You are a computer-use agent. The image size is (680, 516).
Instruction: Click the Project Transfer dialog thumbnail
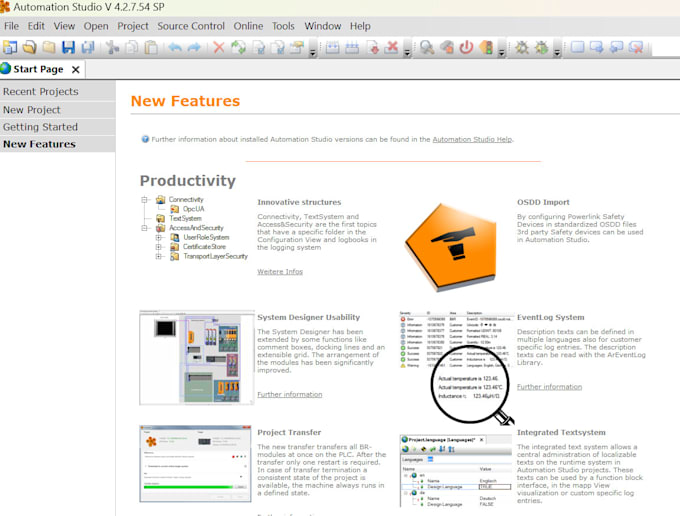(x=195, y=464)
